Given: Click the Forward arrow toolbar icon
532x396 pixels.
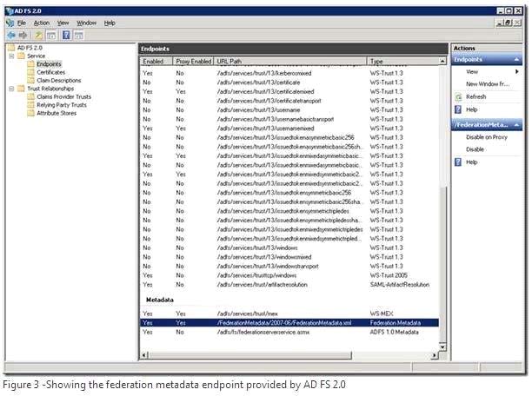Looking at the screenshot, I should [x=23, y=35].
